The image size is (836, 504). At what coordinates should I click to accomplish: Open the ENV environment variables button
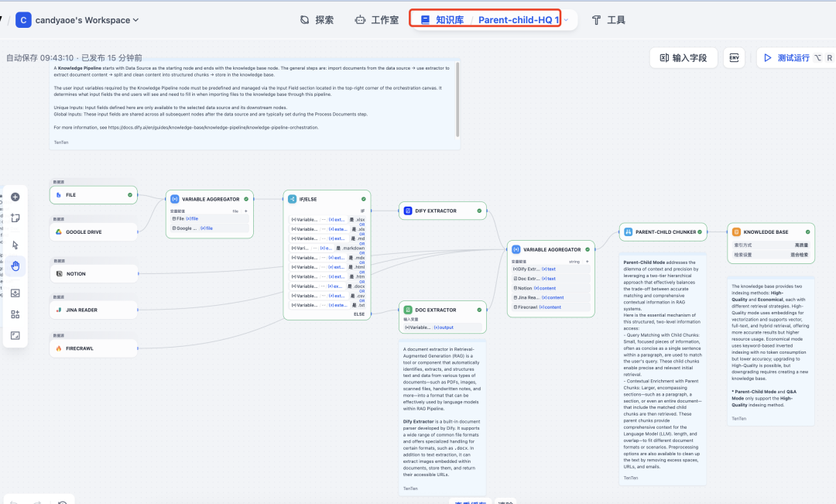pos(734,57)
